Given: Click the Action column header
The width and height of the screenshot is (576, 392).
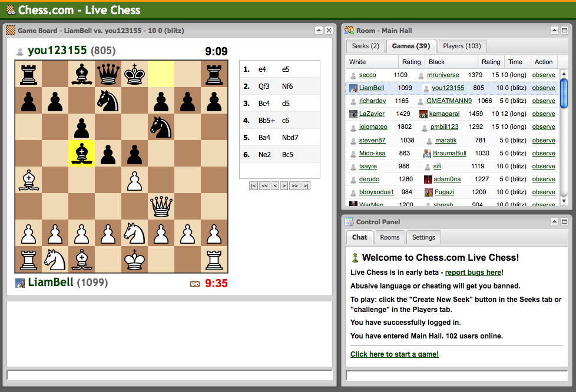Looking at the screenshot, I should click(x=544, y=62).
